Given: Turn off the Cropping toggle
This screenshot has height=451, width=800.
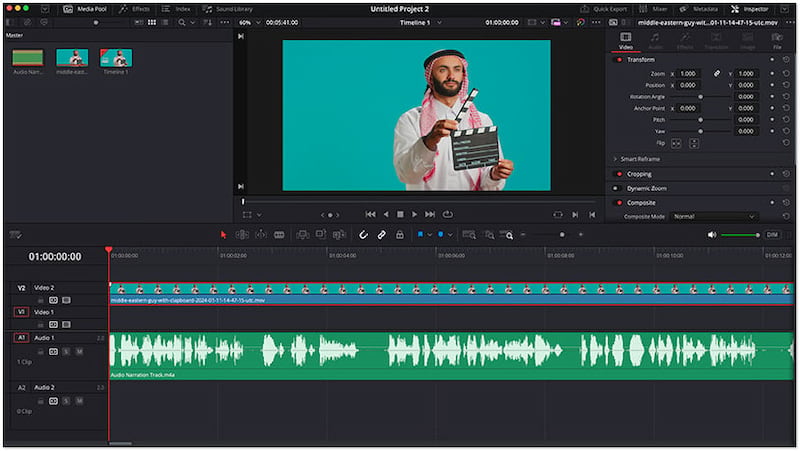Looking at the screenshot, I should (x=619, y=174).
